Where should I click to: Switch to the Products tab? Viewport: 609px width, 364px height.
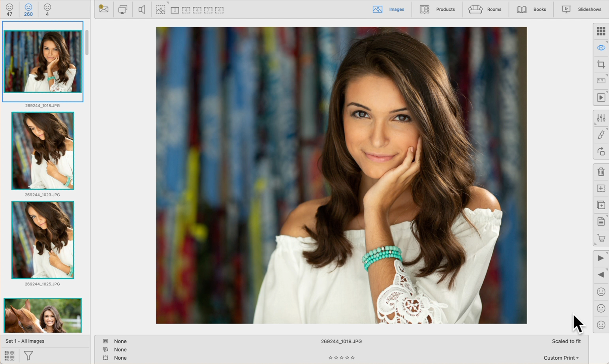click(x=437, y=9)
